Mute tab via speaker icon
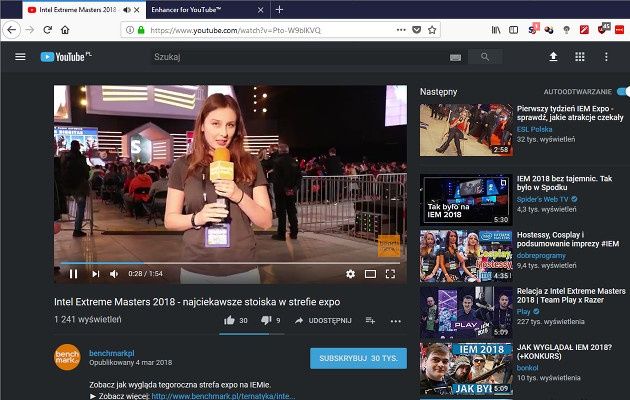630x400 pixels. pos(127,10)
